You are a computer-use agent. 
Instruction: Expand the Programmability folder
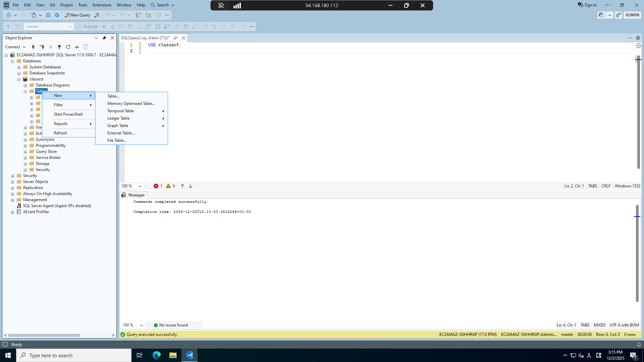pyautogui.click(x=25, y=146)
